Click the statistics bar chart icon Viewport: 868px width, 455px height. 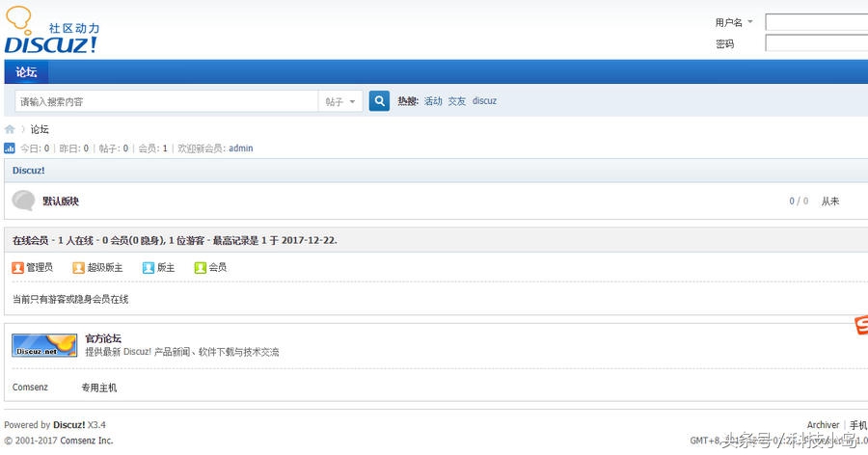10,148
